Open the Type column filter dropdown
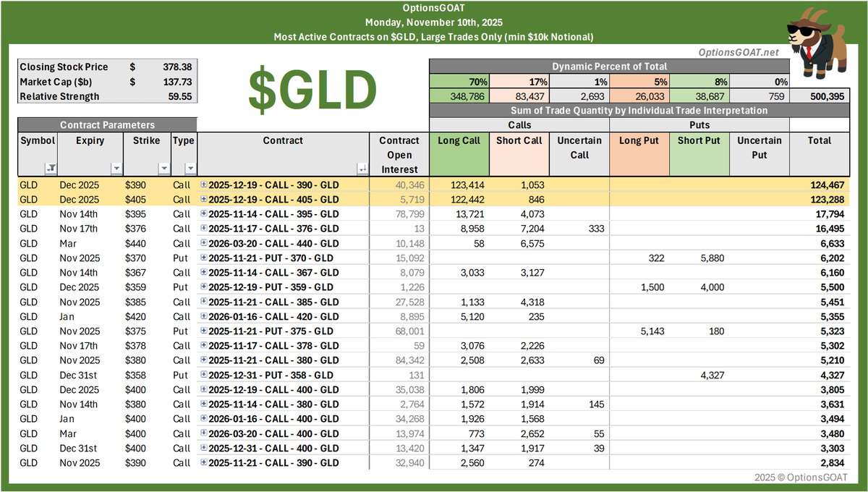868x492 pixels. click(x=190, y=169)
